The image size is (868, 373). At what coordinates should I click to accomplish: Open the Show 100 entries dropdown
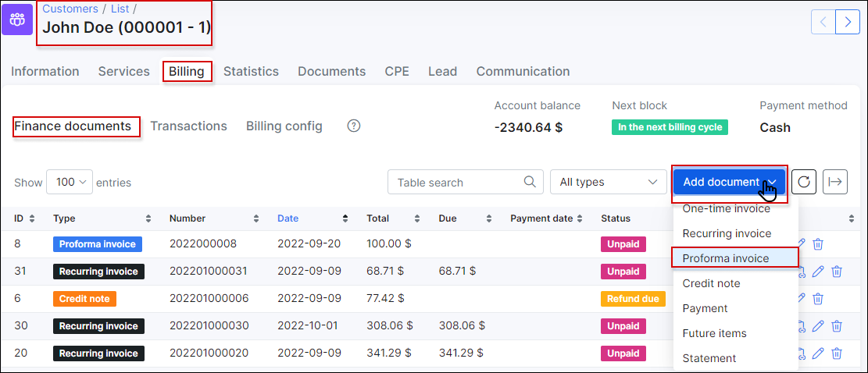tap(70, 182)
